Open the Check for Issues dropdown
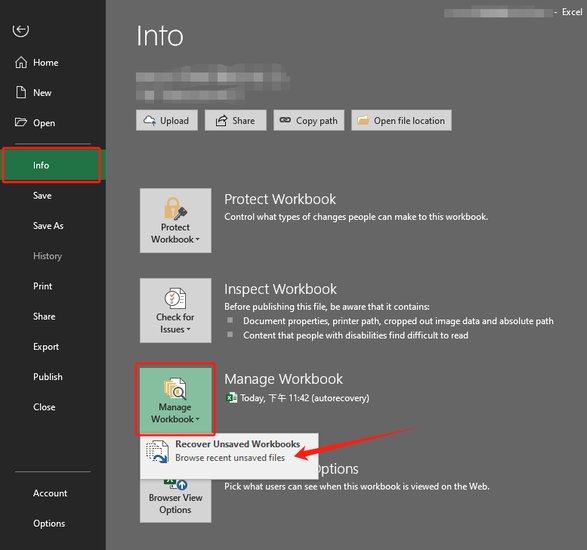This screenshot has height=550, width=587. tap(176, 310)
